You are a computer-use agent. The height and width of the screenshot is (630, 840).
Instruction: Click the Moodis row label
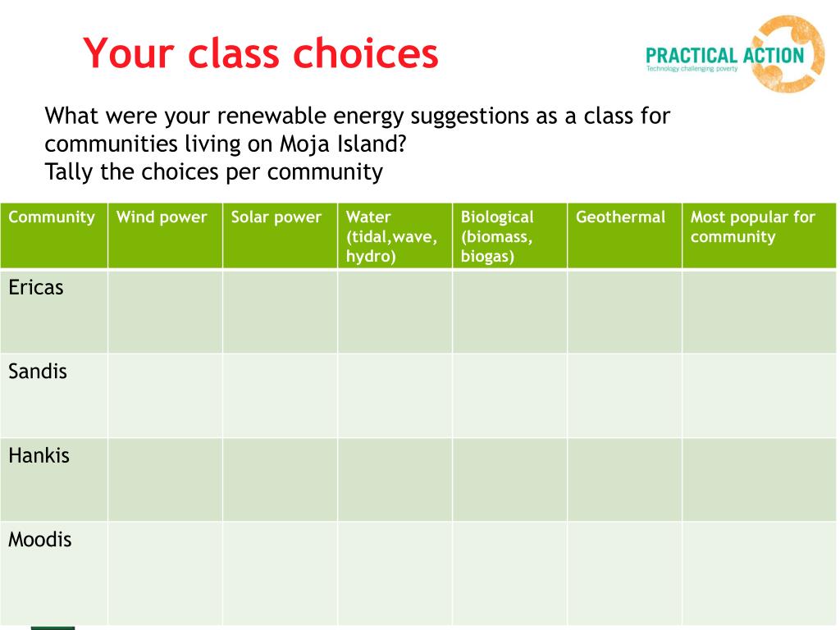[39, 540]
